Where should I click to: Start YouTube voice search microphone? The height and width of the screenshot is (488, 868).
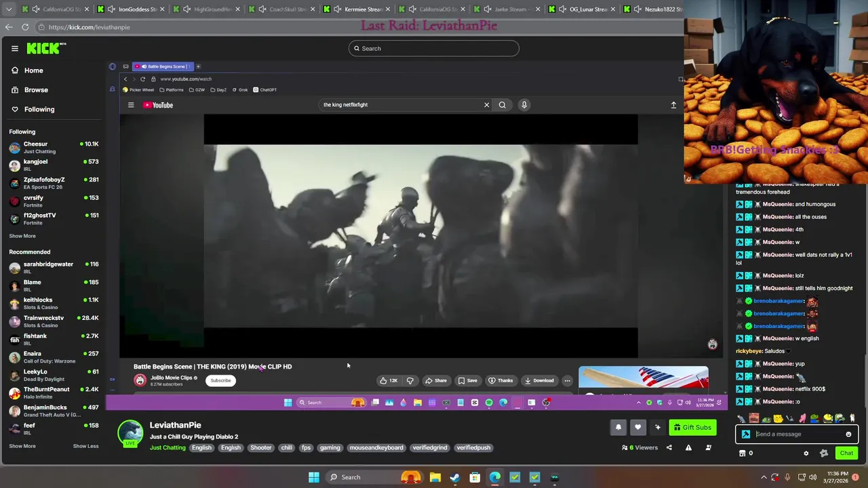point(524,105)
